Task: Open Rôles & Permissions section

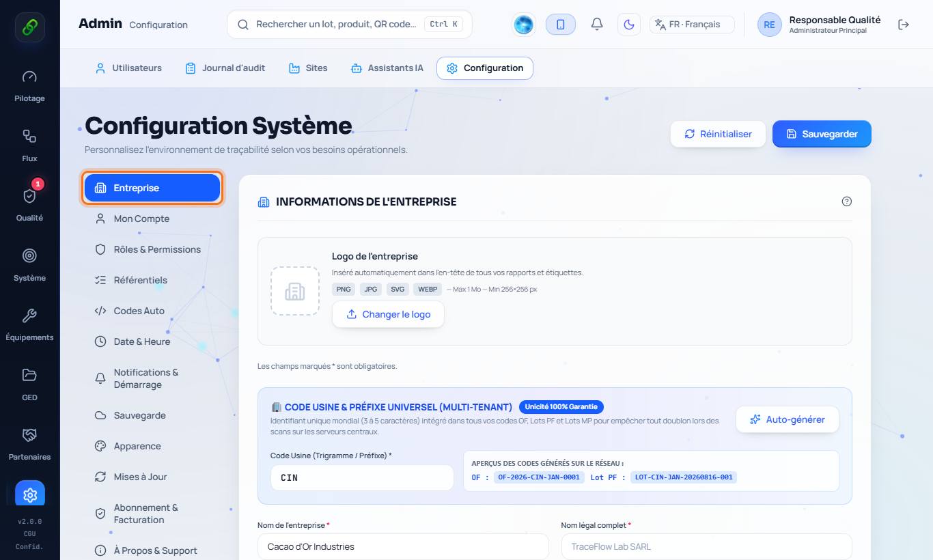Action: tap(152, 249)
